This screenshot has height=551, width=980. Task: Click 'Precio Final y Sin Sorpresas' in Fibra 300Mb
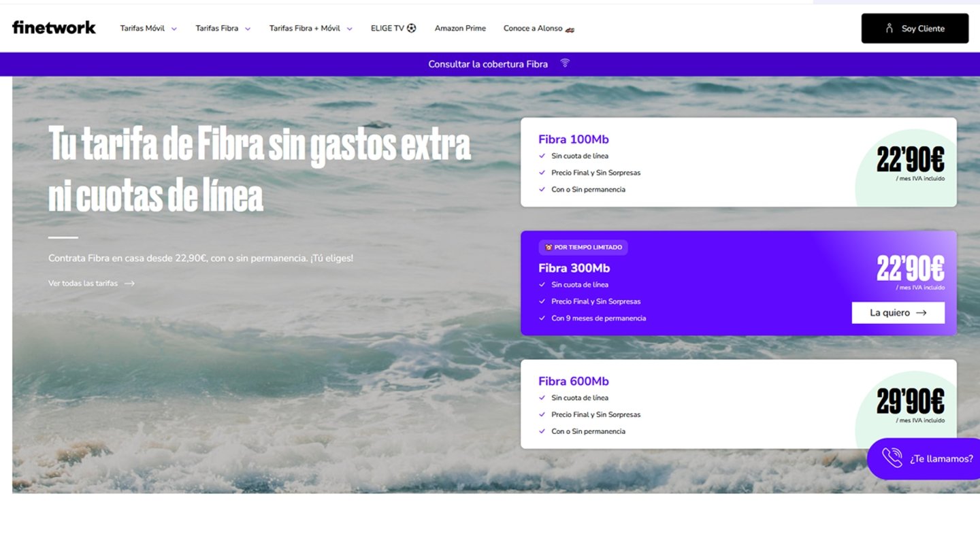[596, 301]
